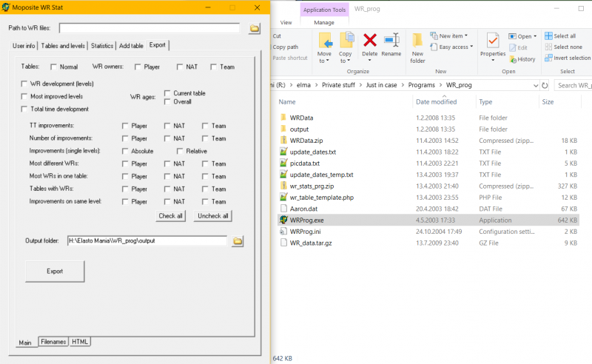Click the red Delete icon in ribbon

tap(370, 42)
